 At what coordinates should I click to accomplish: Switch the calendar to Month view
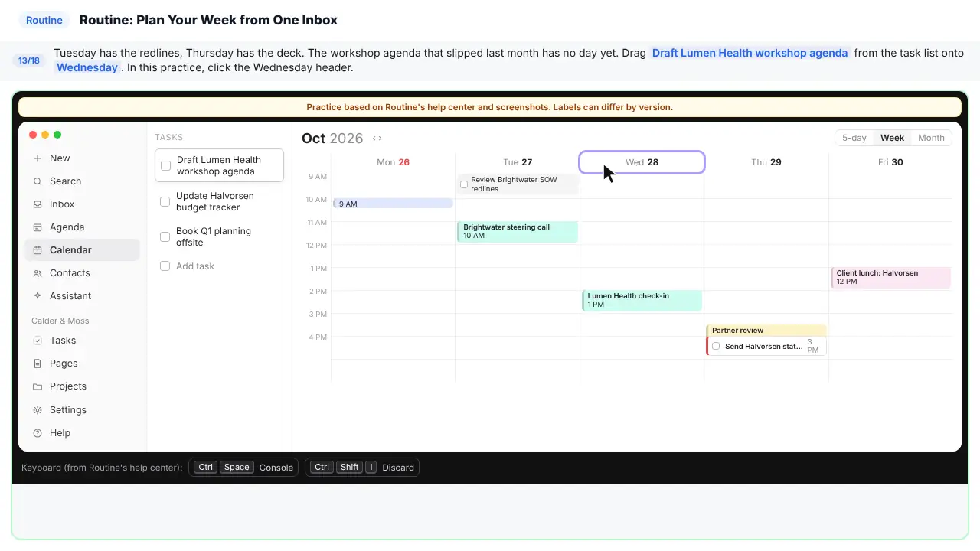pyautogui.click(x=931, y=138)
